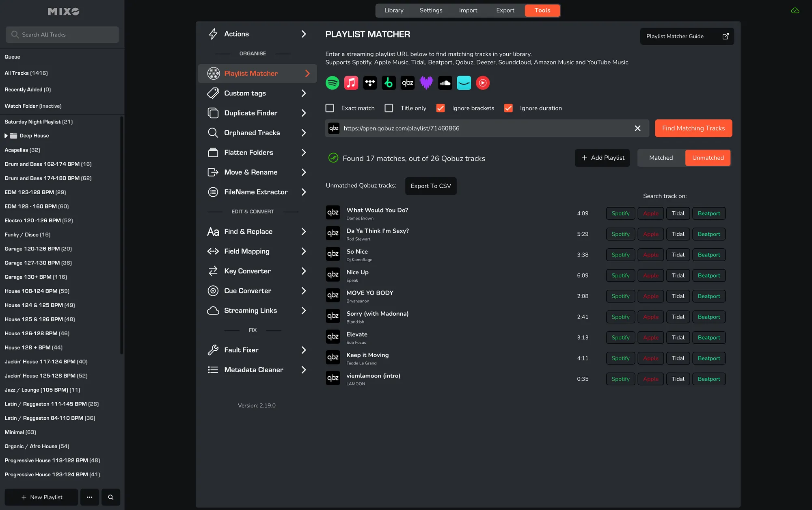This screenshot has width=812, height=510.
Task: Click the Qobuz service icon
Action: 408,83
